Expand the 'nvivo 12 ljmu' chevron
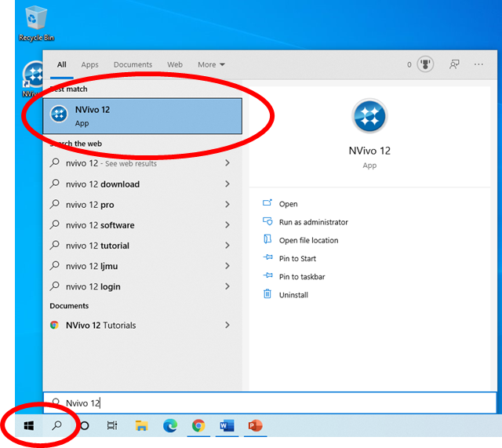Viewport: 502px width, 448px height. coord(227,266)
